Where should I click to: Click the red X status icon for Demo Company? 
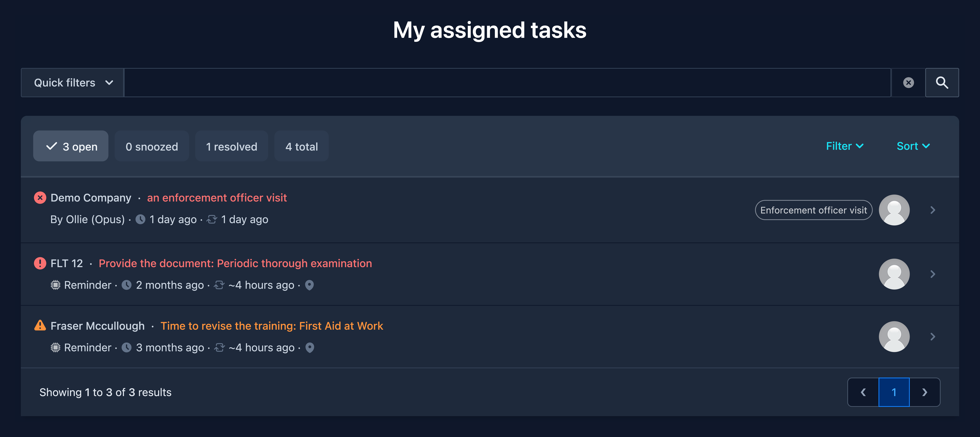click(40, 198)
